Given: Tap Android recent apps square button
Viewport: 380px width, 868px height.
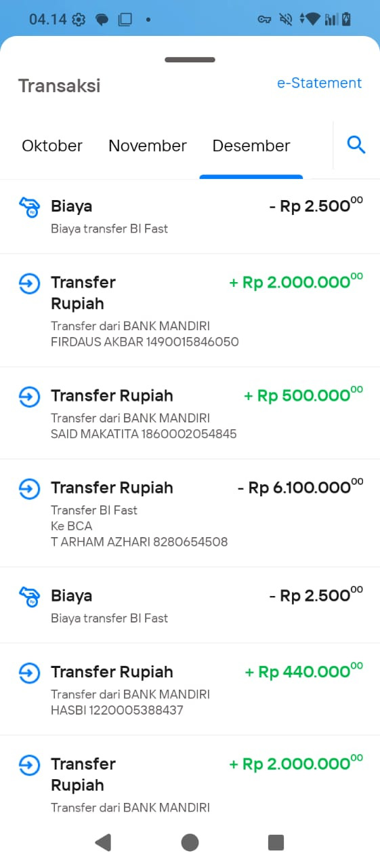Looking at the screenshot, I should [x=276, y=842].
